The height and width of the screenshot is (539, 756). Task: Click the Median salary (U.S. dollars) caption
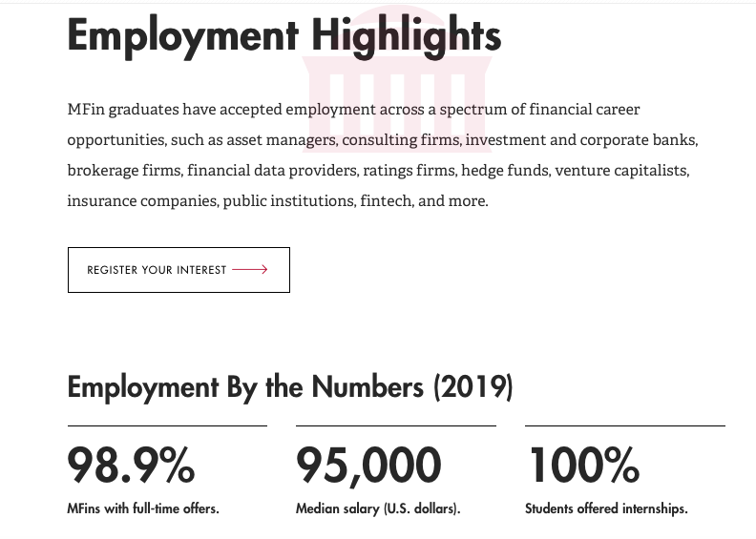[379, 508]
